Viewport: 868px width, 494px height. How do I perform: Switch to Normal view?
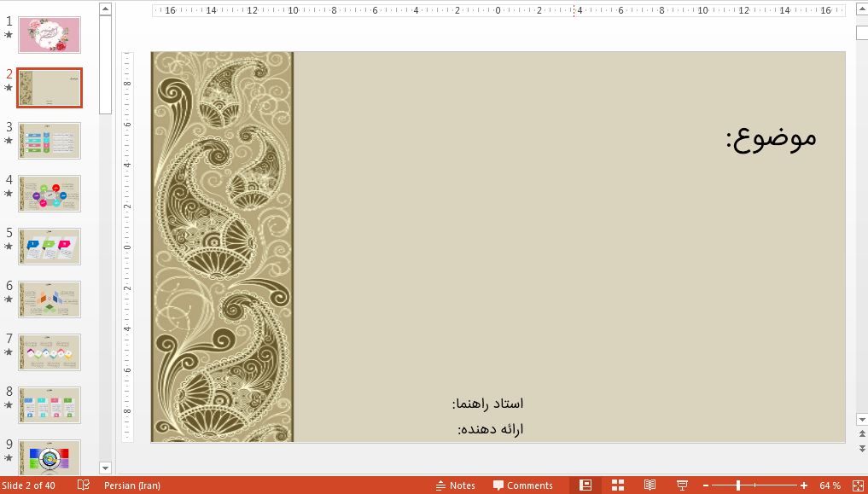pyautogui.click(x=585, y=485)
